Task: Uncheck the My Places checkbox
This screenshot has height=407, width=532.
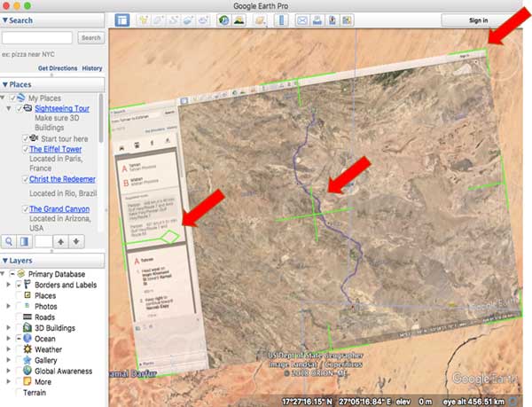Action: tap(12, 98)
